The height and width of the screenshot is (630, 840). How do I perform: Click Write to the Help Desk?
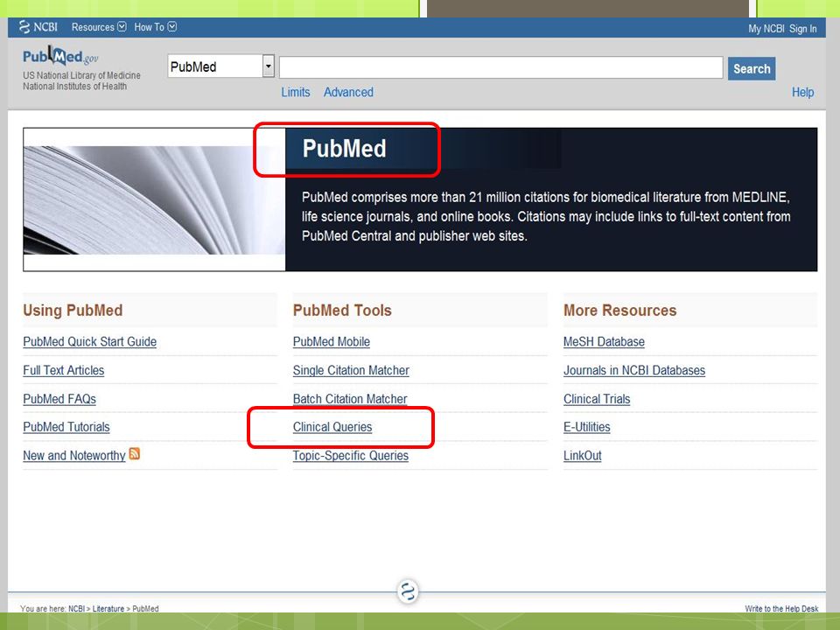coord(781,609)
